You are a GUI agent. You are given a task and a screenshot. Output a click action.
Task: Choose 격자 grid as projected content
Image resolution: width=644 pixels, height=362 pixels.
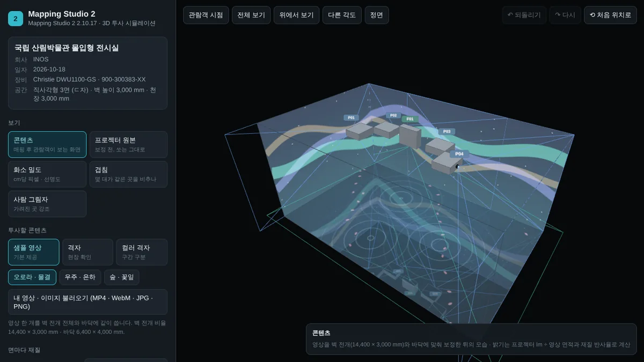coord(87,252)
